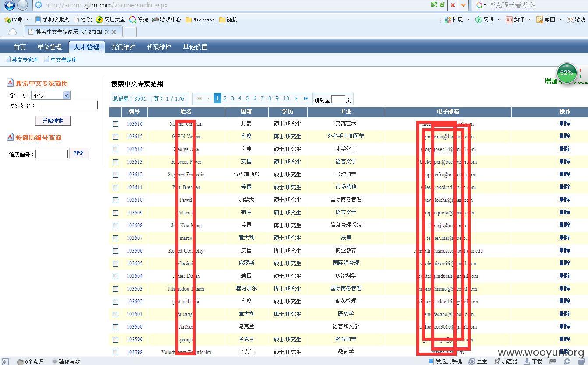The width and height of the screenshot is (588, 365).
Task: Click 0个点评 in status bar
Action: 30,361
